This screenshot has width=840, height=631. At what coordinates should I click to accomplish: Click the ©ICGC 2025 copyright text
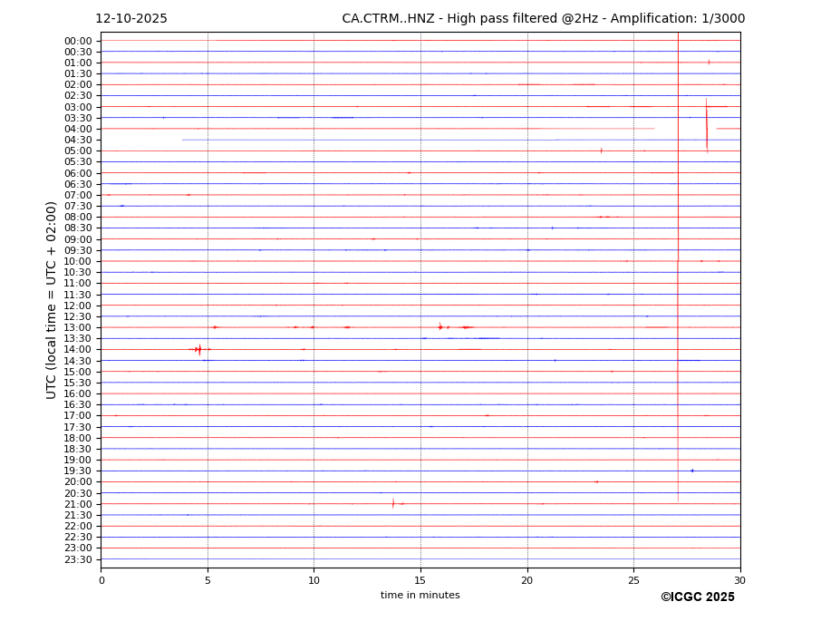click(x=697, y=597)
